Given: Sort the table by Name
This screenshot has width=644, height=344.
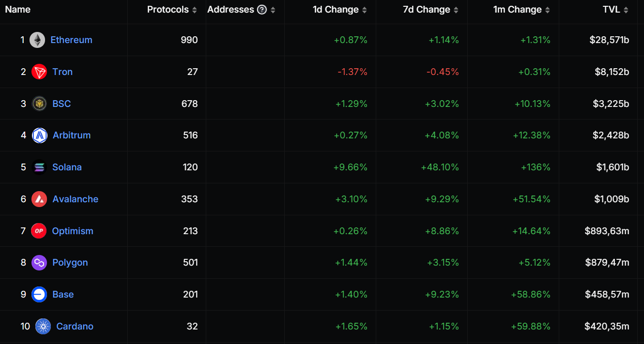Looking at the screenshot, I should tap(17, 9).
